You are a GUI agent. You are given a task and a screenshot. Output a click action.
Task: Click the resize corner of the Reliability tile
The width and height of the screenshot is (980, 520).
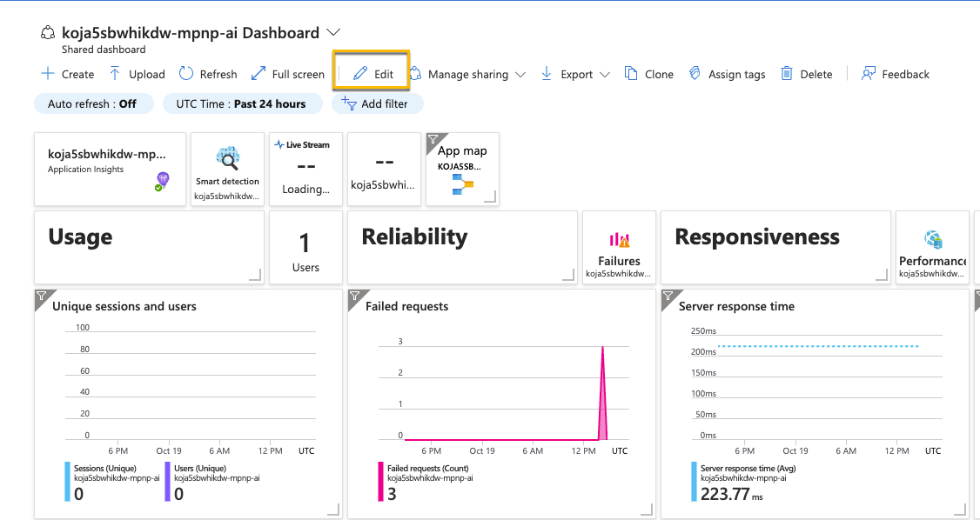(568, 276)
